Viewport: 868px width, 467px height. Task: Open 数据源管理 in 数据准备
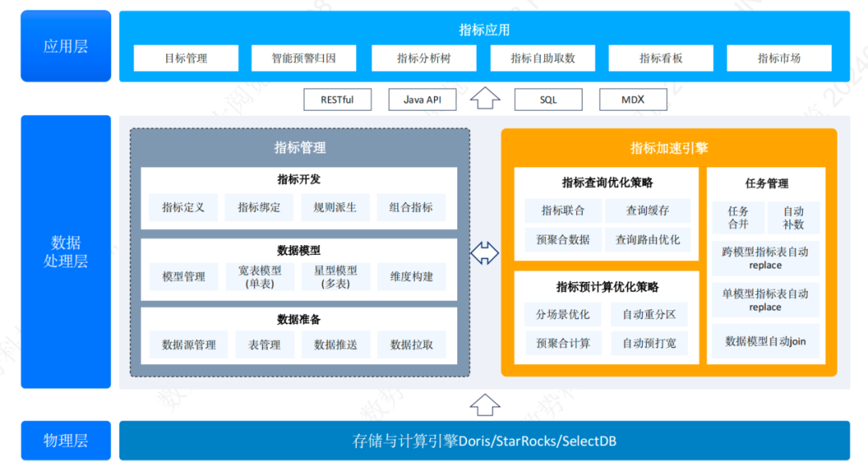[189, 344]
